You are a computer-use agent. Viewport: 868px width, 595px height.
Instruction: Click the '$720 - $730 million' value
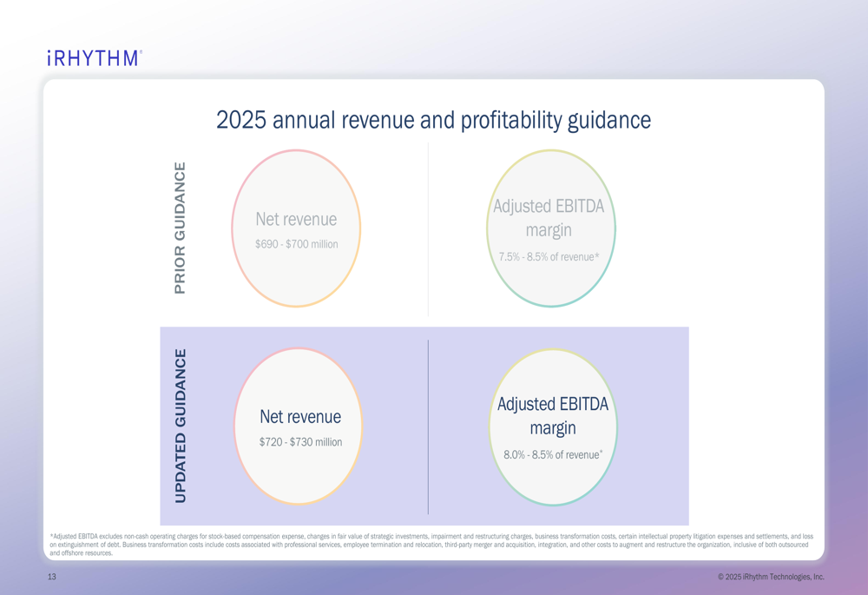(x=300, y=442)
